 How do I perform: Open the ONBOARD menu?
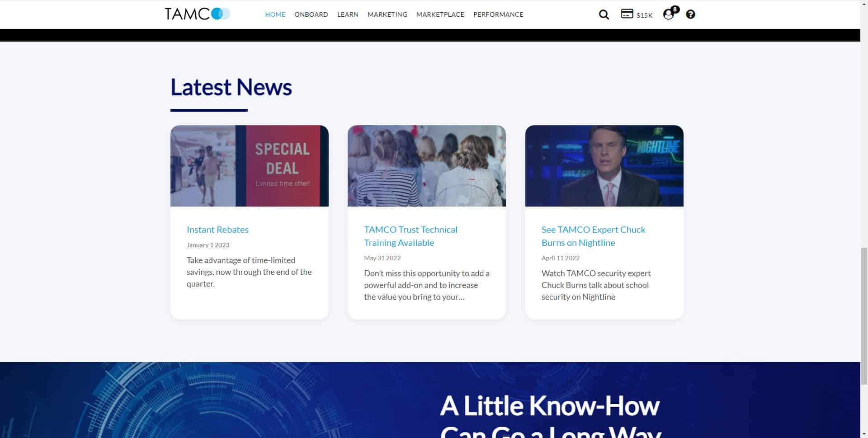[311, 14]
